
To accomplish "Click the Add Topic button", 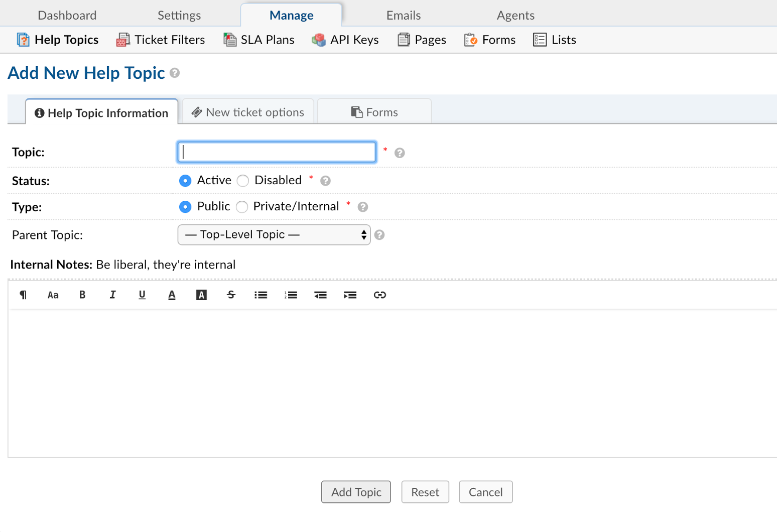I will [356, 492].
